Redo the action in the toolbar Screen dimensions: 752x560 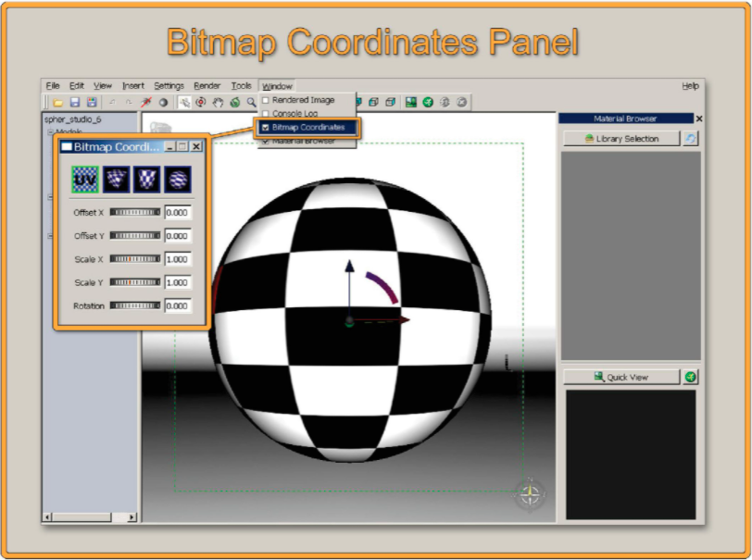tap(129, 102)
